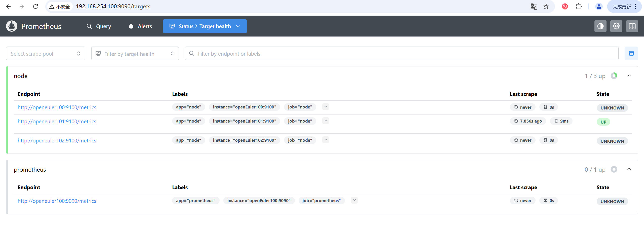Open the Select scrape pool dropdown
This screenshot has height=228, width=644.
[x=46, y=54]
